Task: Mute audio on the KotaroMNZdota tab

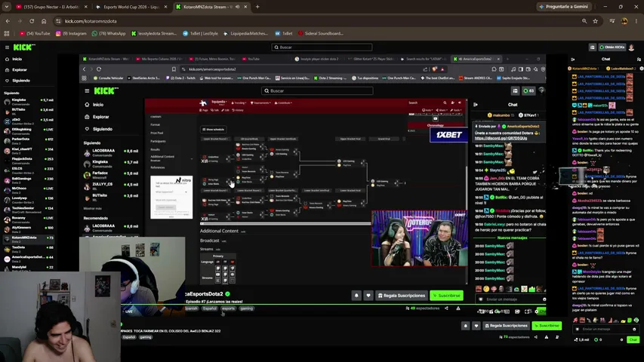Action: click(x=237, y=7)
